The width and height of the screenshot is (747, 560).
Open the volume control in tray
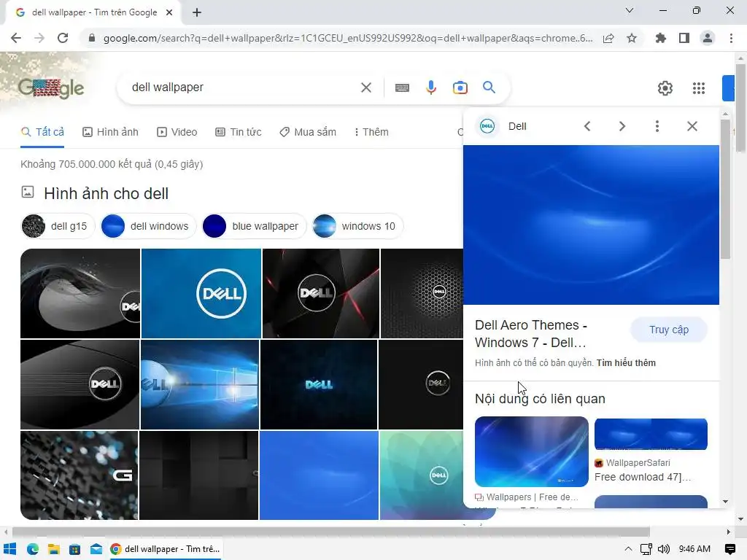pos(664,549)
